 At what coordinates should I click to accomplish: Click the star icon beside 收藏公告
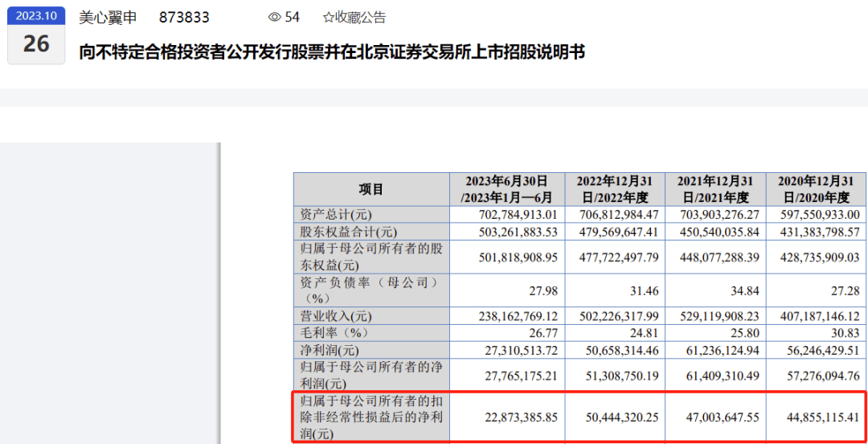coord(328,17)
